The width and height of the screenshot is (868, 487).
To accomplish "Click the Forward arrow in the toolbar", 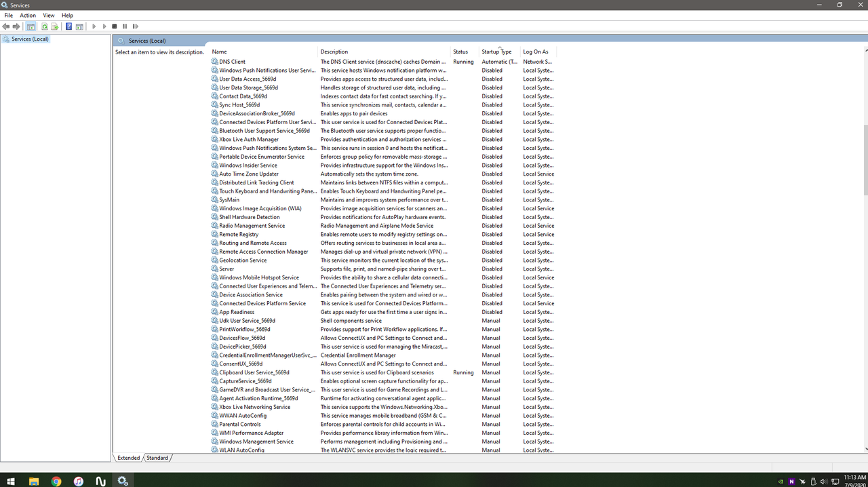I will [x=16, y=26].
